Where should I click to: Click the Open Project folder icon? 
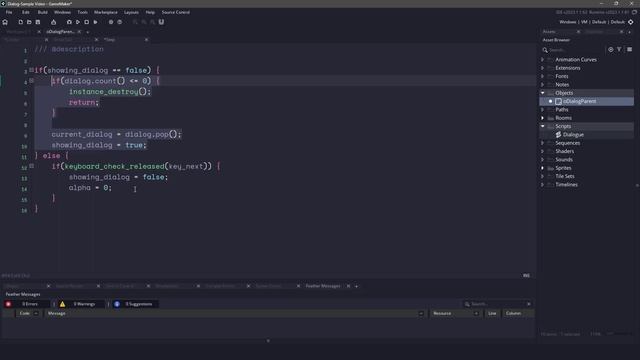(x=29, y=22)
